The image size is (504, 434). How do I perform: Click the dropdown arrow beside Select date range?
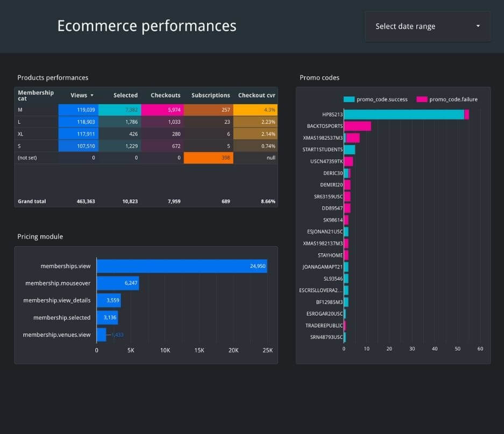[478, 26]
